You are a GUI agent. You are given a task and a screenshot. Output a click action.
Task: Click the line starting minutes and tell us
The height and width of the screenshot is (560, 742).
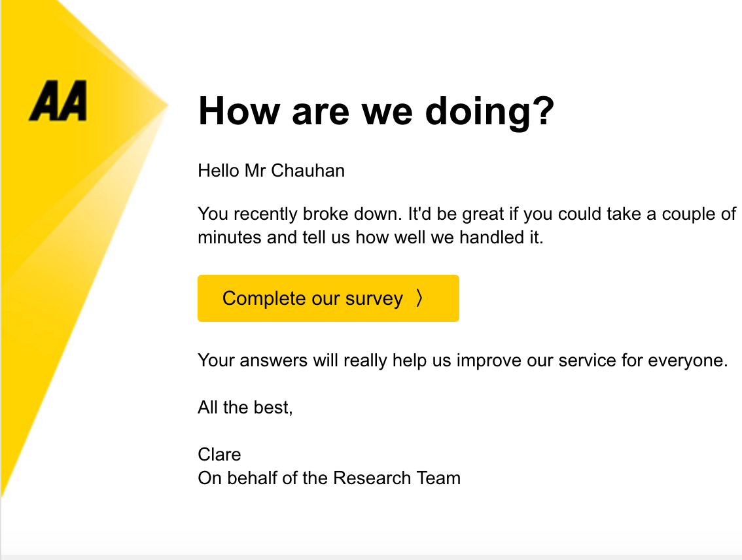point(370,237)
